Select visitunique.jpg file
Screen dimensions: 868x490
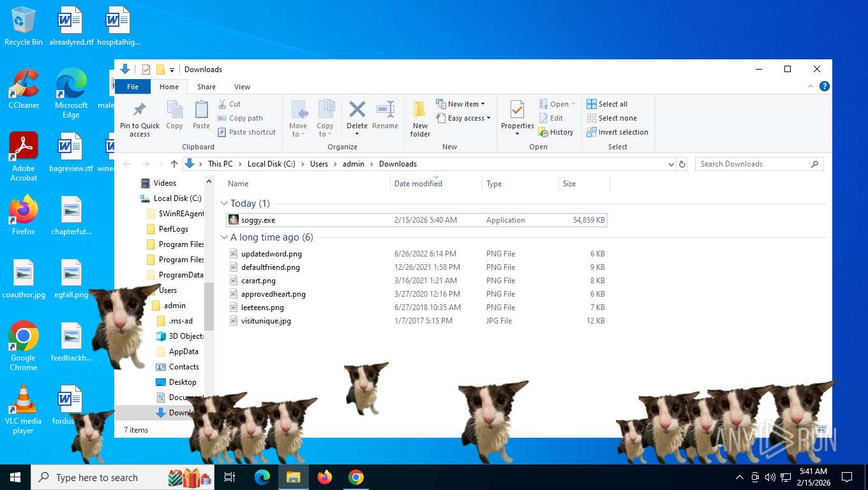click(416, 321)
